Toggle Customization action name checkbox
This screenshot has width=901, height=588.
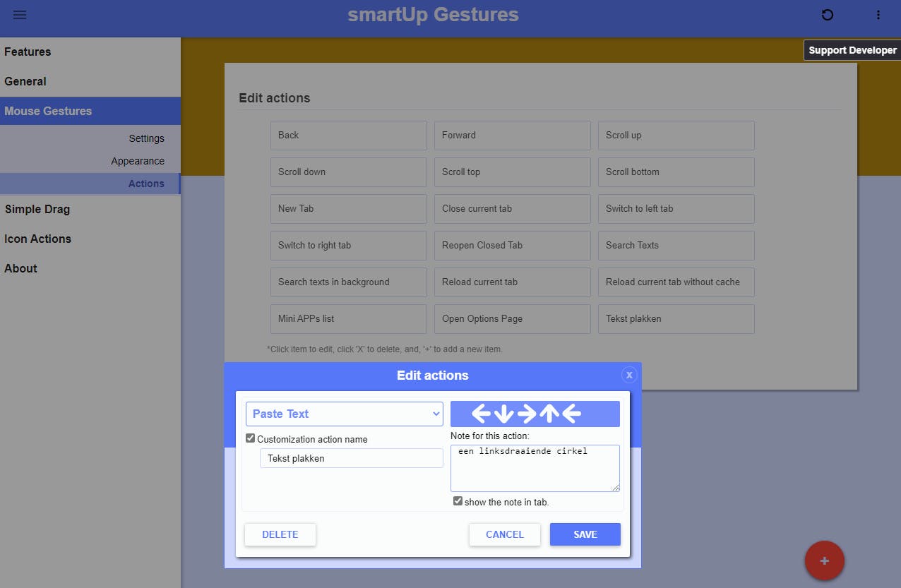250,438
